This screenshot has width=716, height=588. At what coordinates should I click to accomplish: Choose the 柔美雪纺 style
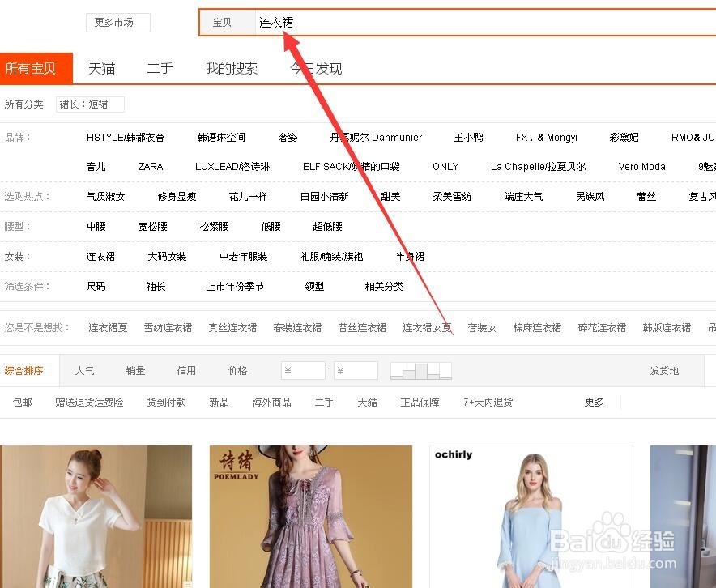pyautogui.click(x=452, y=197)
